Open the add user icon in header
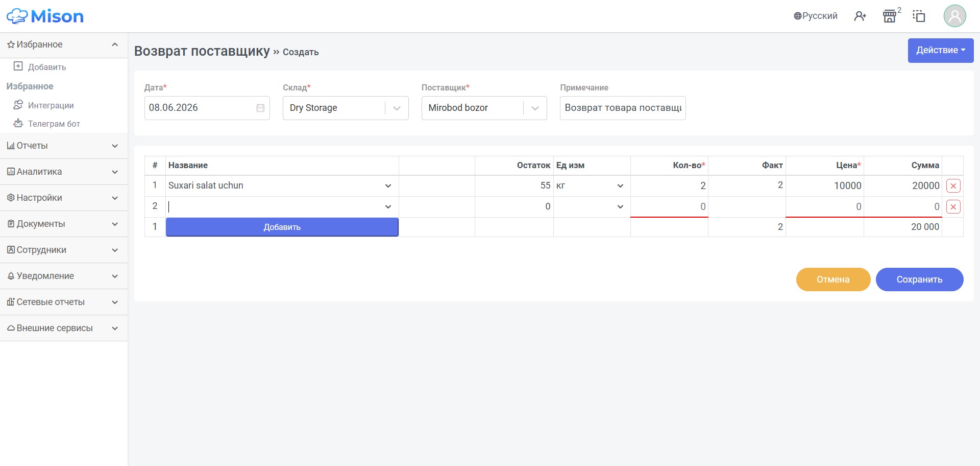The height and width of the screenshot is (466, 980). 860,16
